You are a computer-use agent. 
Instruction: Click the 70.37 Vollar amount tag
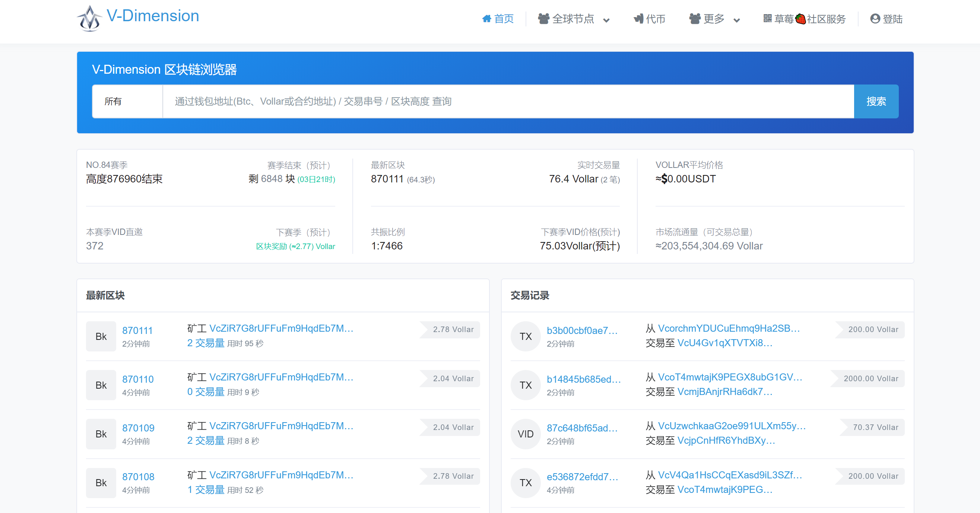click(x=872, y=427)
